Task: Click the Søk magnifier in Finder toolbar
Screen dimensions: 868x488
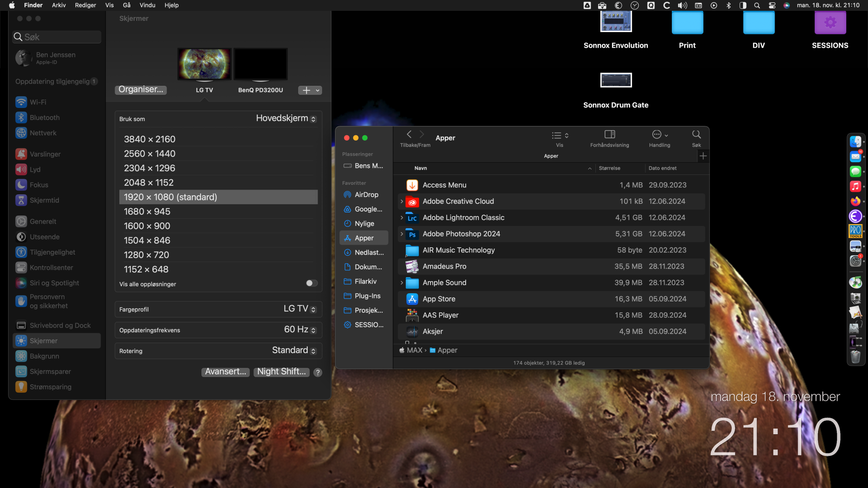Action: (696, 134)
